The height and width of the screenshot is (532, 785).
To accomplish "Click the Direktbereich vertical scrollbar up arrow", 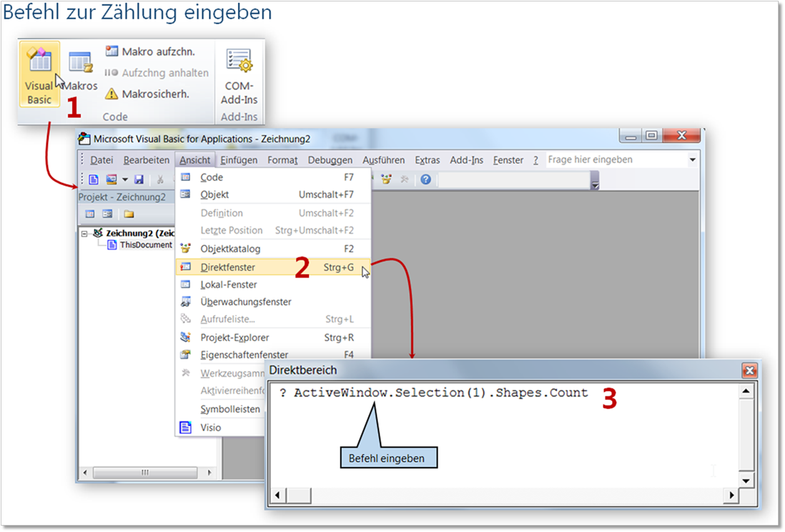I will 746,390.
